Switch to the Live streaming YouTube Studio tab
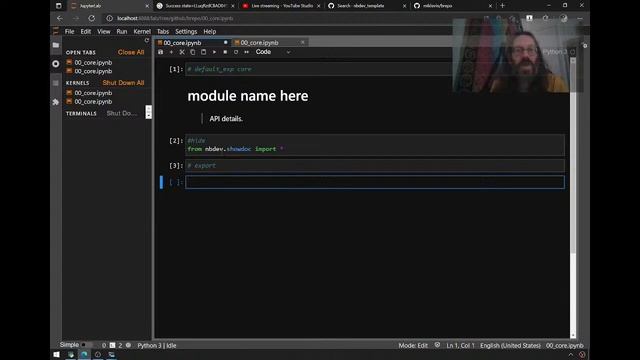This screenshot has width=640, height=360. click(x=282, y=6)
